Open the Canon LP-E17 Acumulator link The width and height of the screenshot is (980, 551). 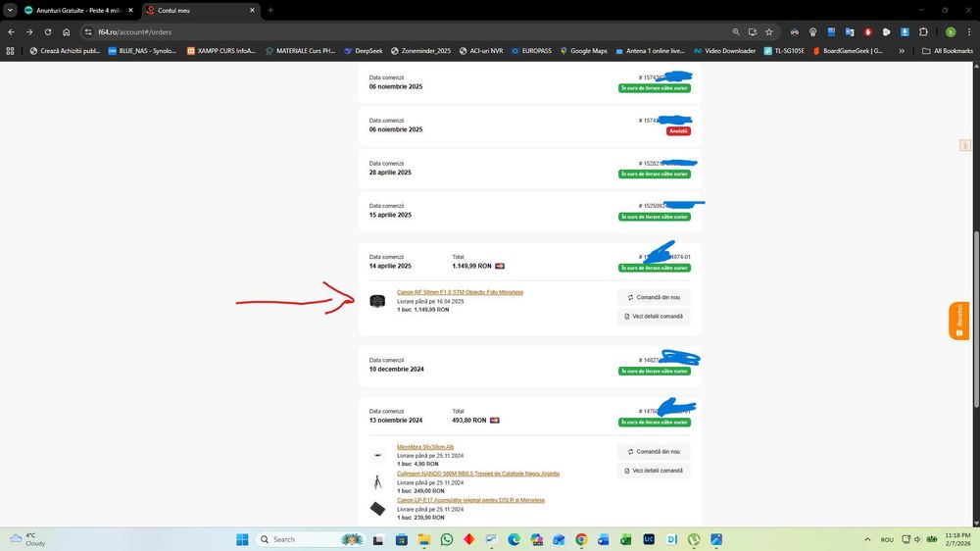pos(470,500)
